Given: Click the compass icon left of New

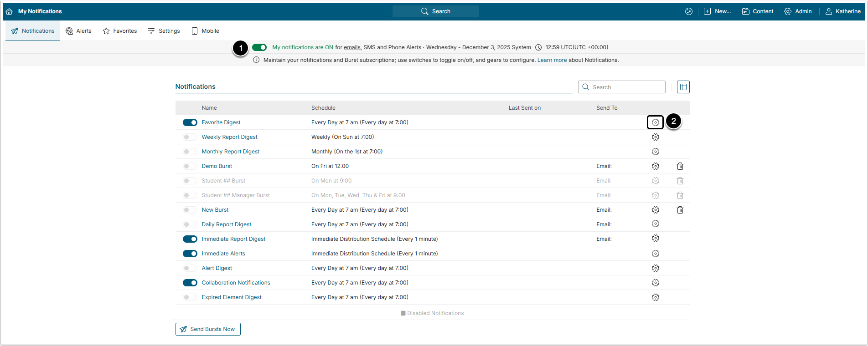Looking at the screenshot, I should click(688, 11).
